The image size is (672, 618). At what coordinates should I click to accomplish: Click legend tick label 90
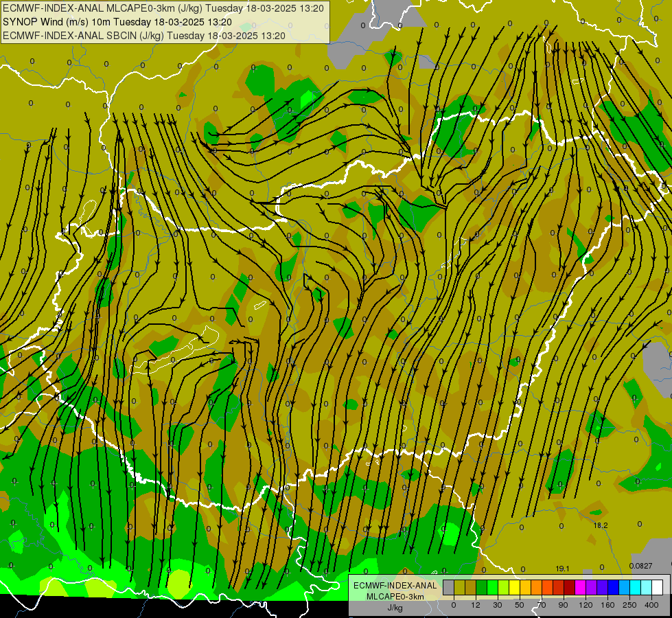coord(563,605)
